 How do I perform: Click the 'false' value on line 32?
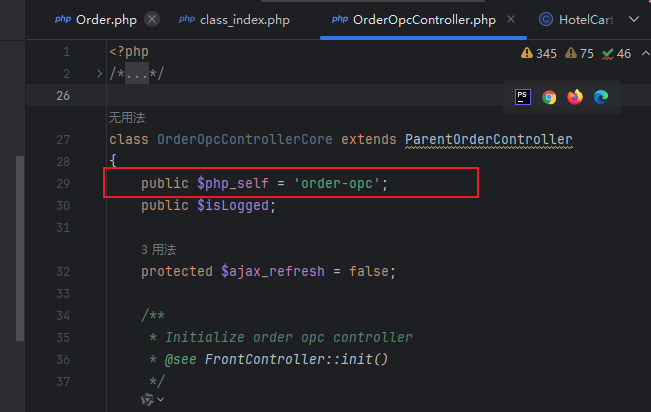click(369, 272)
